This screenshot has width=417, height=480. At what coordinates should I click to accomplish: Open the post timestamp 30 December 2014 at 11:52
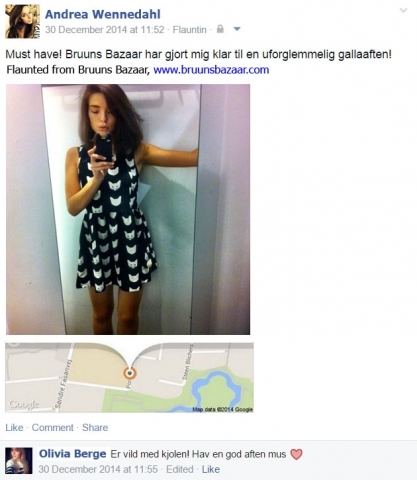coord(105,30)
